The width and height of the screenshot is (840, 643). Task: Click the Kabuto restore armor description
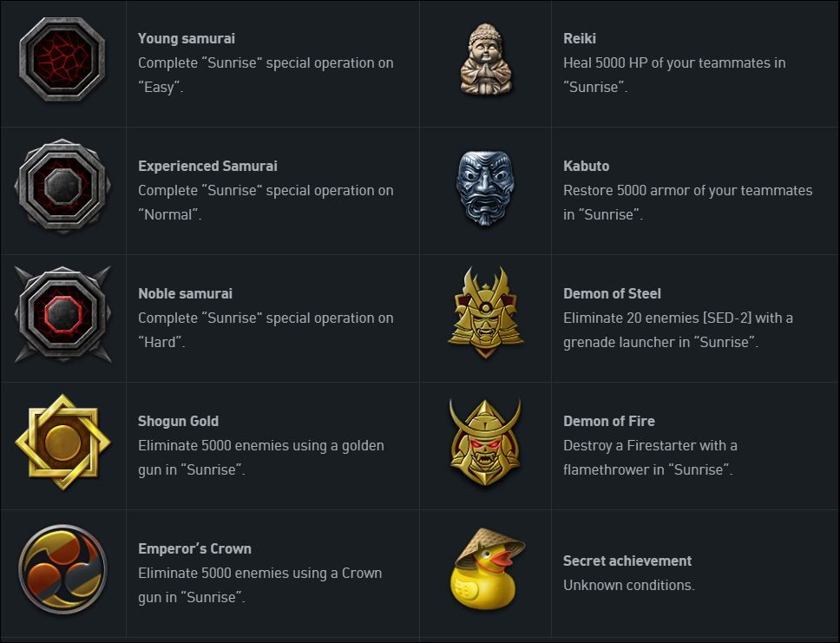tap(687, 202)
